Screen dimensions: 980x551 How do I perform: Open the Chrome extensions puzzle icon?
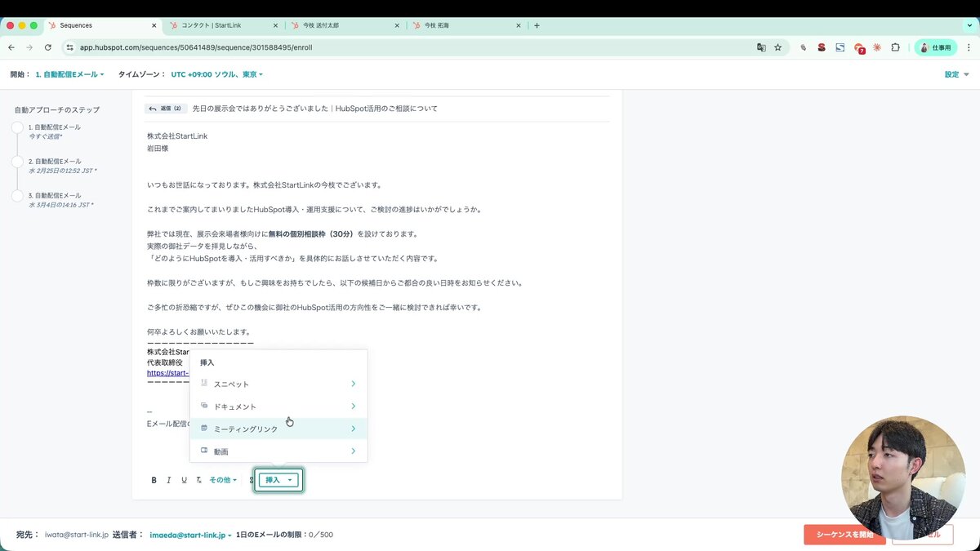tap(893, 48)
